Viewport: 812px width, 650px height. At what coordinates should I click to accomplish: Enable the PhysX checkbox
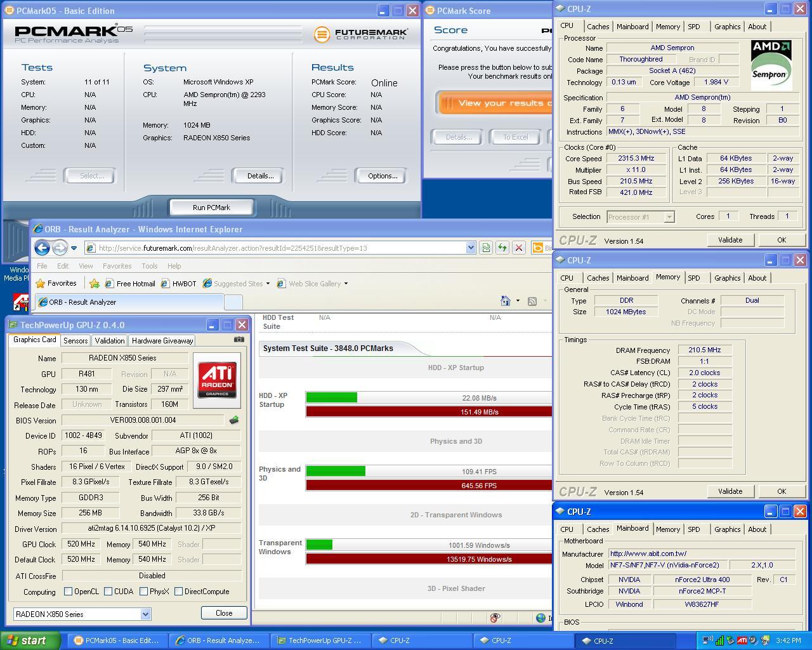(x=143, y=591)
